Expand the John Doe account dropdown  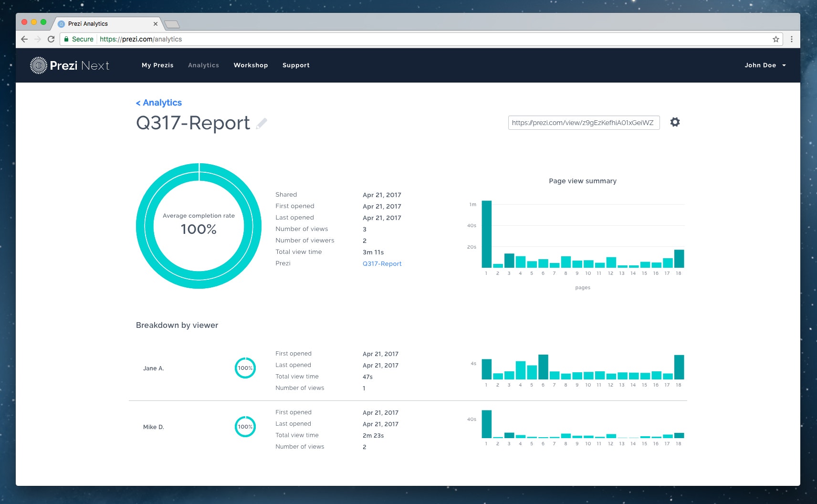tap(765, 65)
